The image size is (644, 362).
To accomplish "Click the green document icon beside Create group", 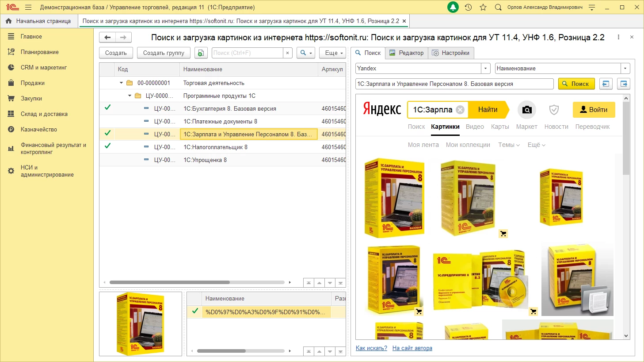I will coord(201,53).
